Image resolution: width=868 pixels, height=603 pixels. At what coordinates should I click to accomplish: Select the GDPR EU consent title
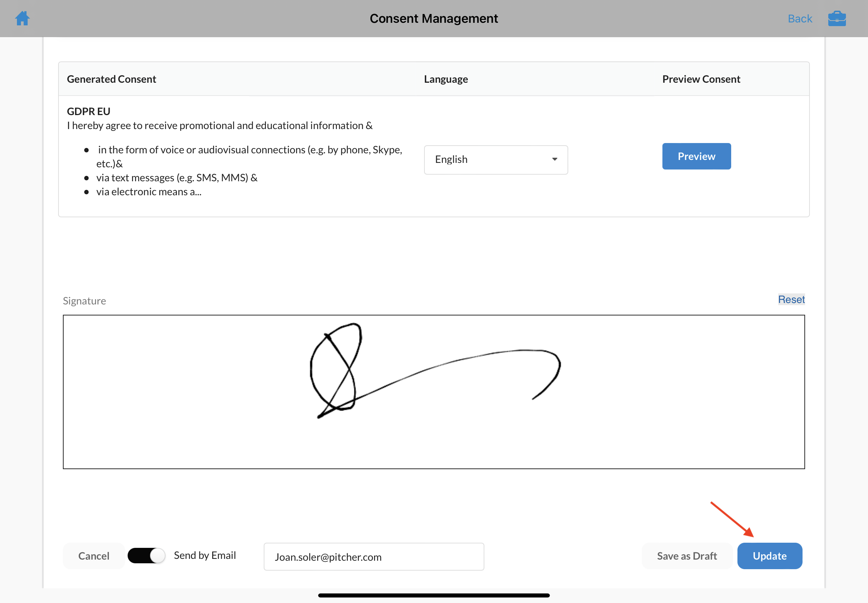pyautogui.click(x=88, y=111)
